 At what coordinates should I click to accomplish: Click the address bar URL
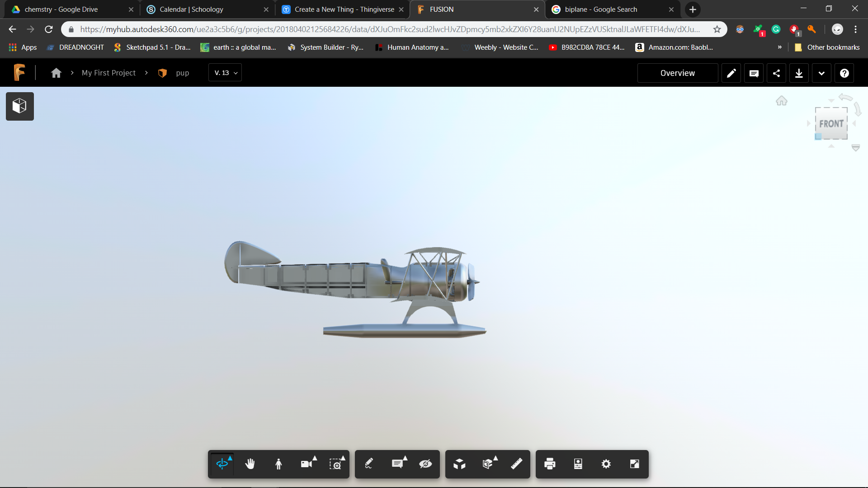(390, 29)
